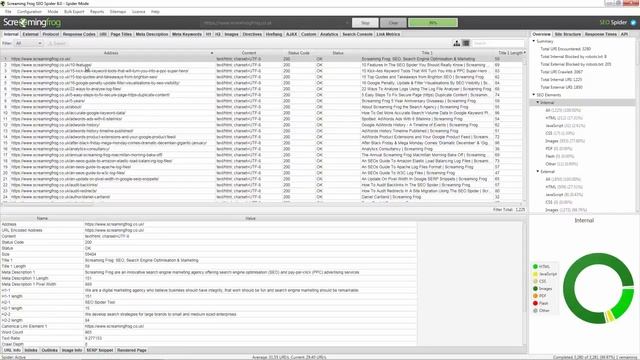The height and width of the screenshot is (360, 640).
Task: Switch to Response Times tab
Action: tap(601, 34)
